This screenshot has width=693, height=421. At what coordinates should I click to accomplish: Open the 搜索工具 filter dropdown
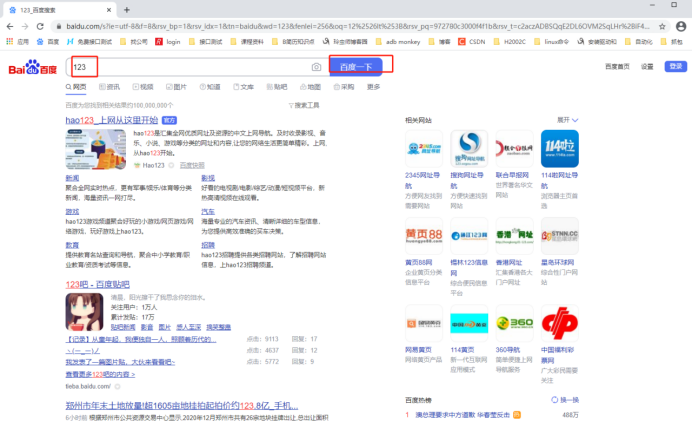pos(304,105)
